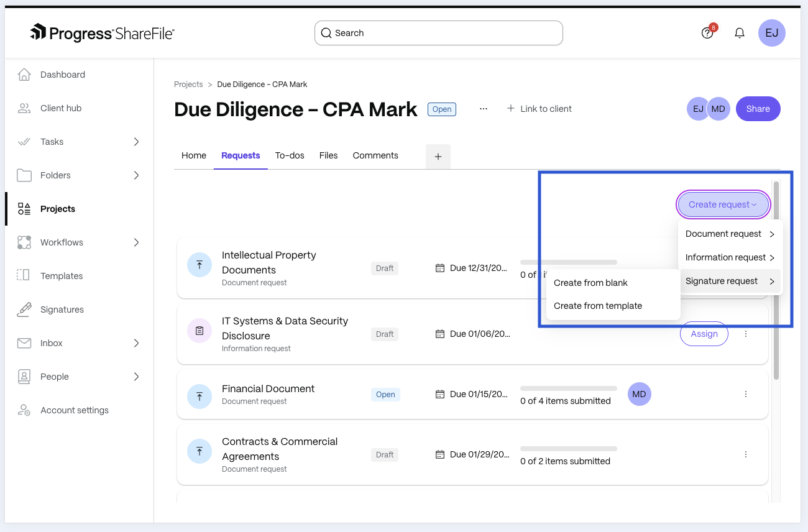Open the Templates icon in sidebar

(24, 276)
